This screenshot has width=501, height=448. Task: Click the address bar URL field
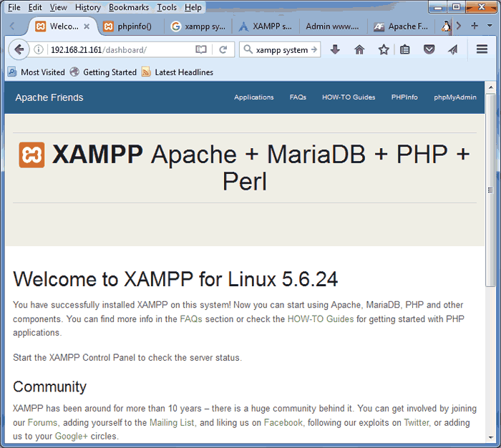pyautogui.click(x=122, y=49)
